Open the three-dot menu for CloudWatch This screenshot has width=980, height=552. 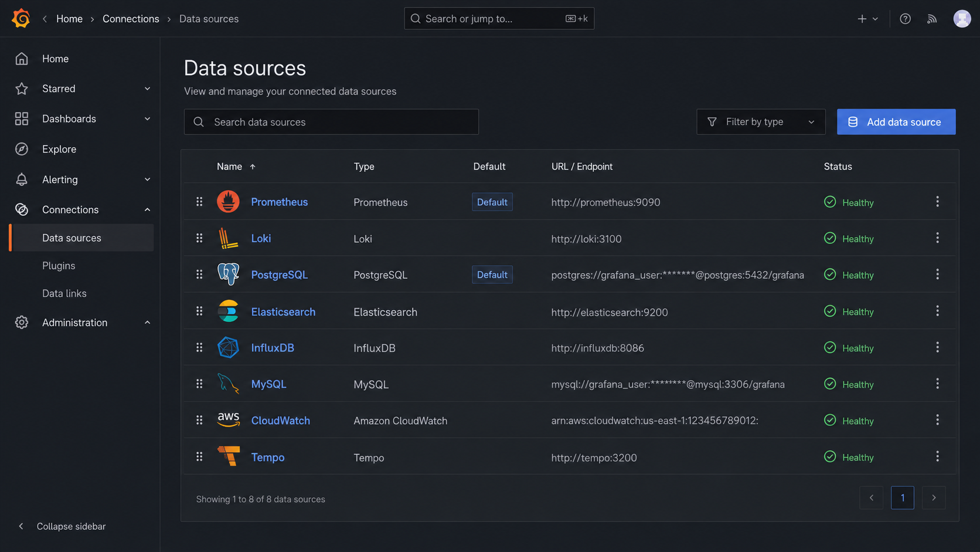click(x=937, y=420)
